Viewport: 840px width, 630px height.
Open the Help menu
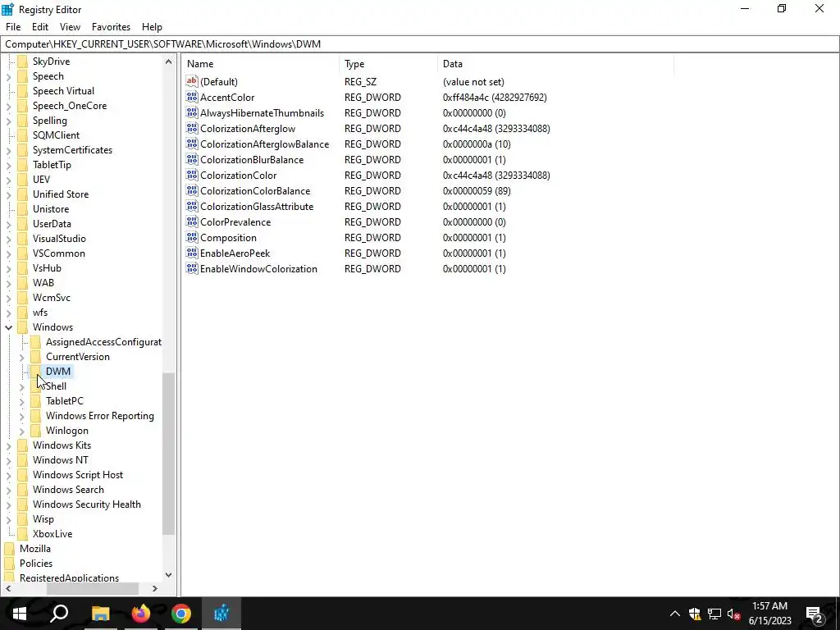pyautogui.click(x=152, y=27)
